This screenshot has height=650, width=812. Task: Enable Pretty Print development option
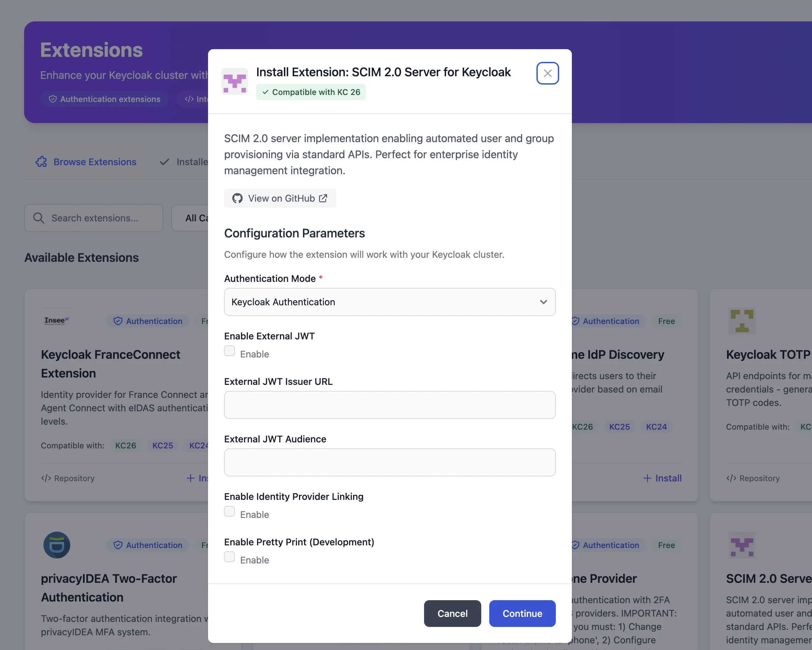click(x=229, y=557)
